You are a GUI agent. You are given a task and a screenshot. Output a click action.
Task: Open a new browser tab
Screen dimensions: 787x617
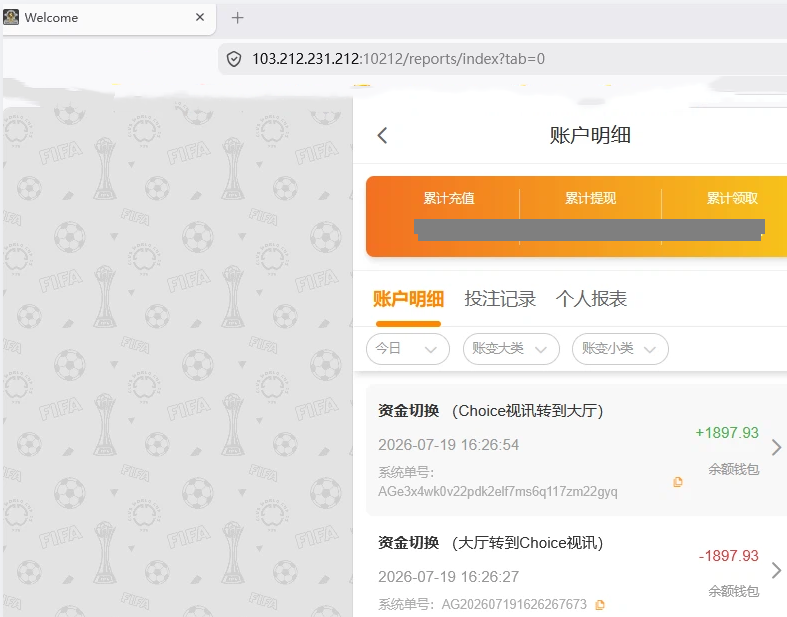[237, 18]
